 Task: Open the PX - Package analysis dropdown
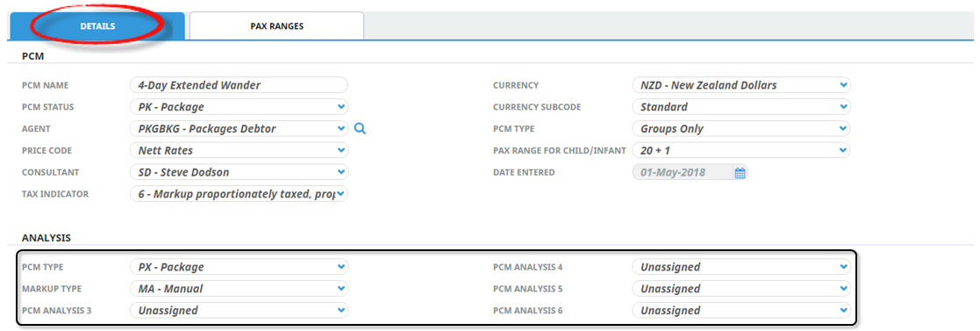(239, 267)
